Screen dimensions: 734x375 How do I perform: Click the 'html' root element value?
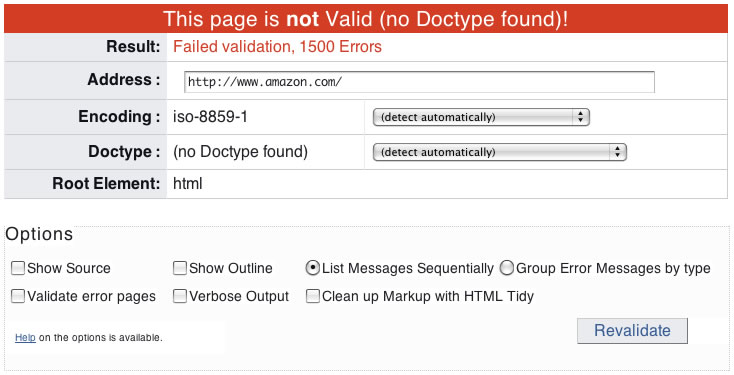tap(188, 184)
